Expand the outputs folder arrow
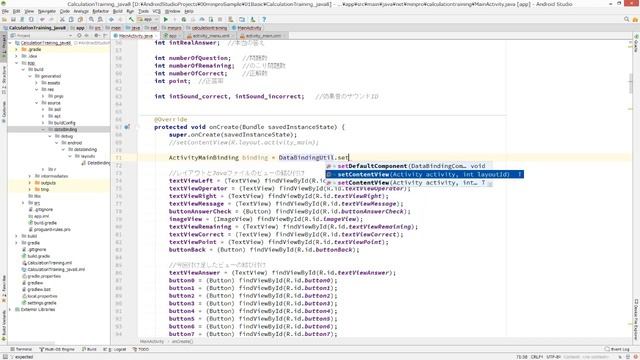 (x=30, y=183)
